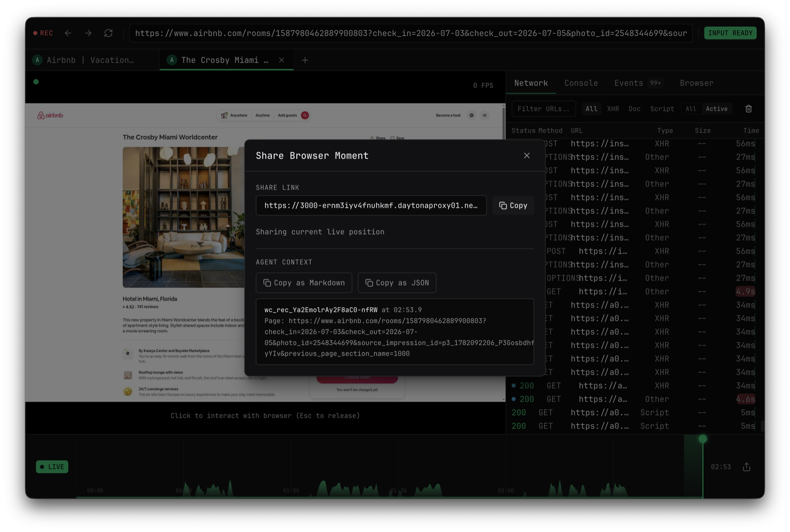Click the 99+ events badge

coord(655,83)
